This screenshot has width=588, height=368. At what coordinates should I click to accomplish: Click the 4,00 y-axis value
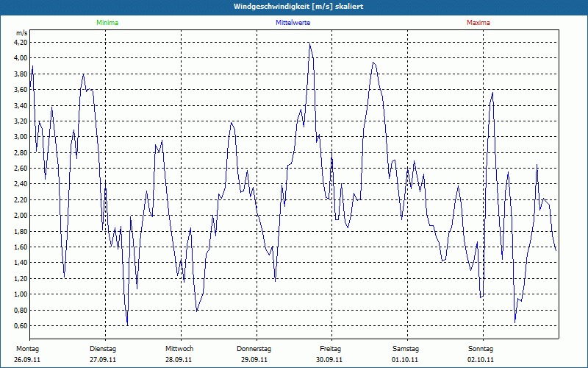pyautogui.click(x=21, y=58)
